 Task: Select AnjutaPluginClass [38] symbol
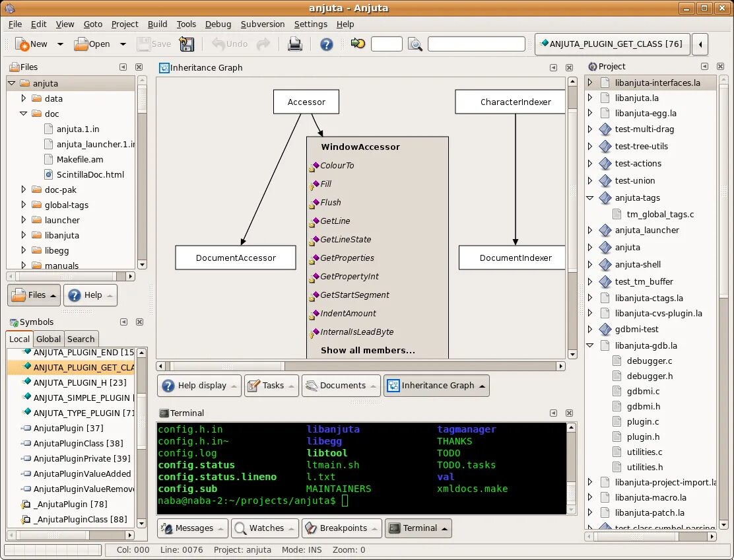[x=78, y=443]
